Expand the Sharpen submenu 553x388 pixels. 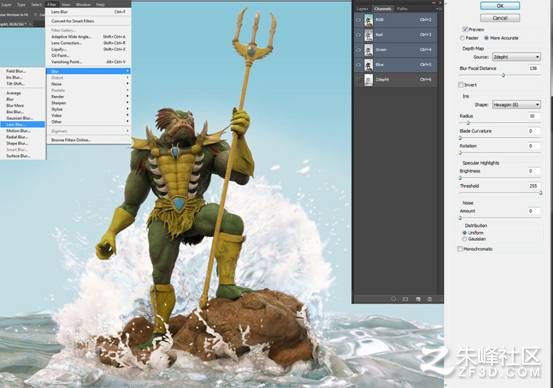pyautogui.click(x=88, y=103)
